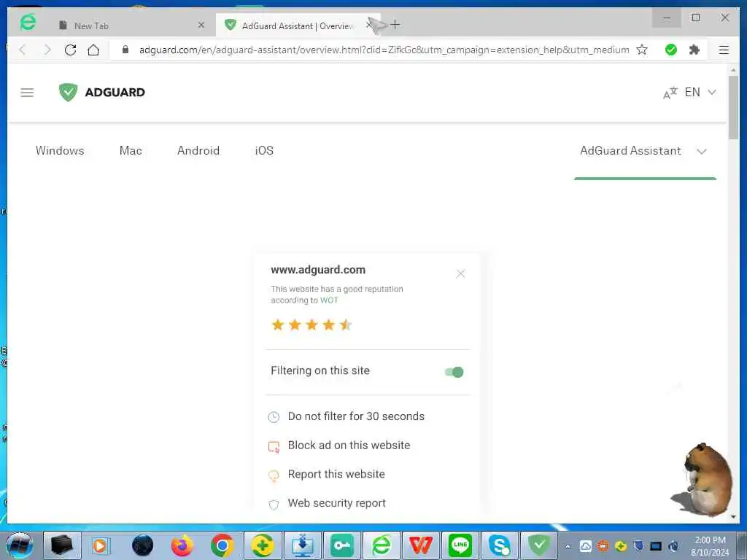Expand the EN language dropdown

pos(700,92)
